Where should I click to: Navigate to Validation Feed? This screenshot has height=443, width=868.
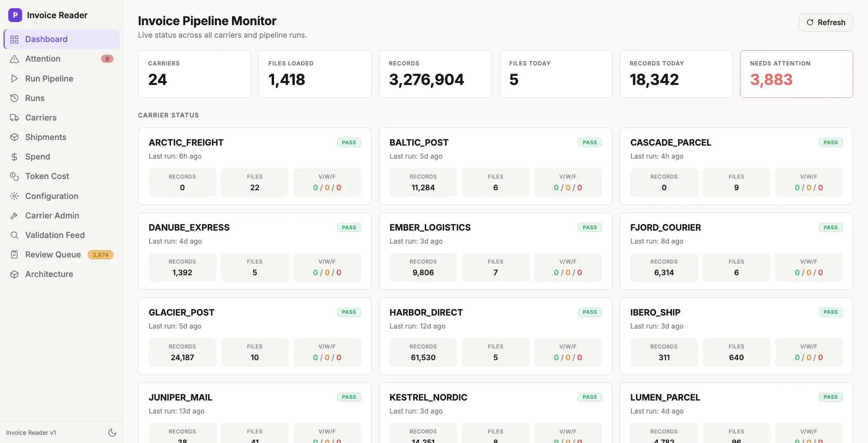point(62,235)
